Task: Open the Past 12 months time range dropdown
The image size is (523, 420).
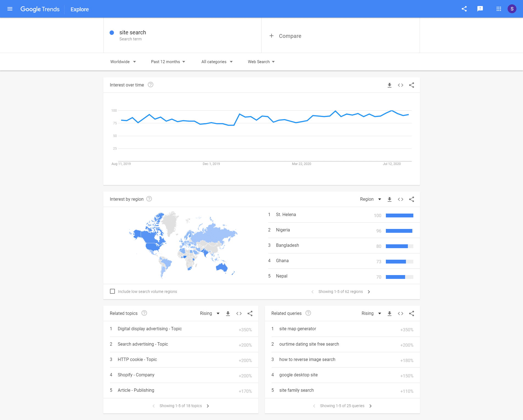Action: click(x=168, y=61)
